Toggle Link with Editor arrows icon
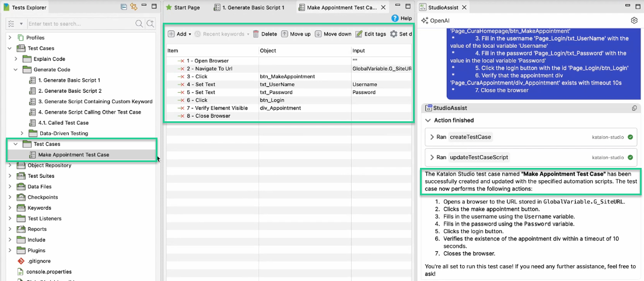This screenshot has width=644, height=281. click(134, 6)
